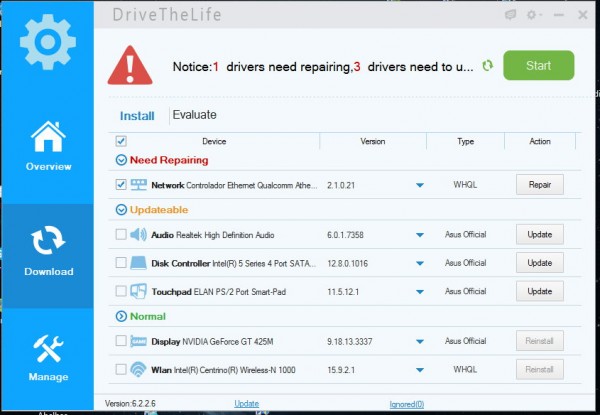600x415 pixels.
Task: Click the DriveTheLife title text
Action: pyautogui.click(x=167, y=15)
